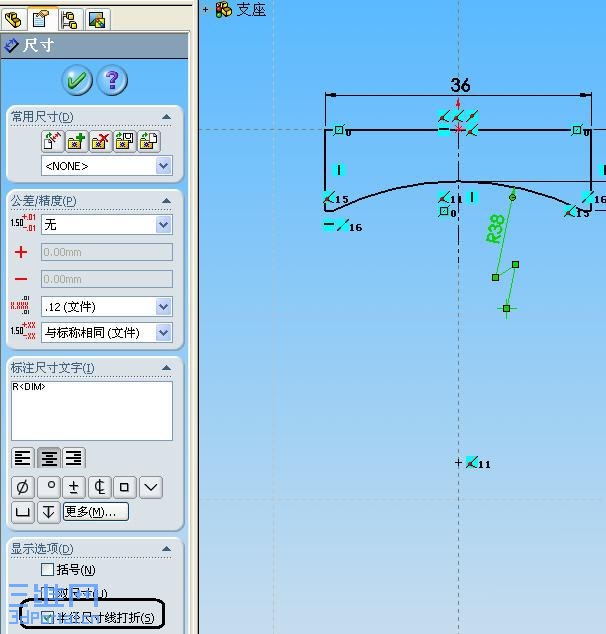This screenshot has width=606, height=634.
Task: Switch to the PropertyManager tab
Action: (41, 19)
